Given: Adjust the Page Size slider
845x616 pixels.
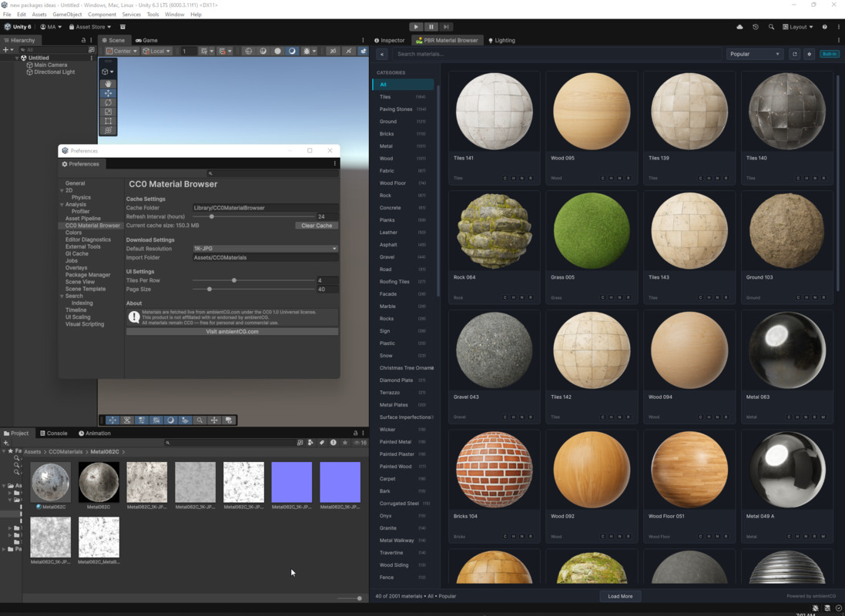Looking at the screenshot, I should [253, 289].
